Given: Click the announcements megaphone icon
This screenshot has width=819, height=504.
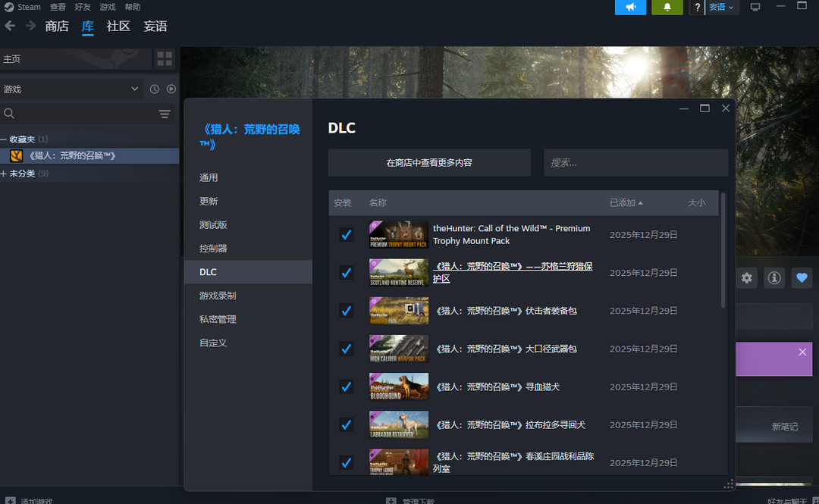Looking at the screenshot, I should click(630, 8).
